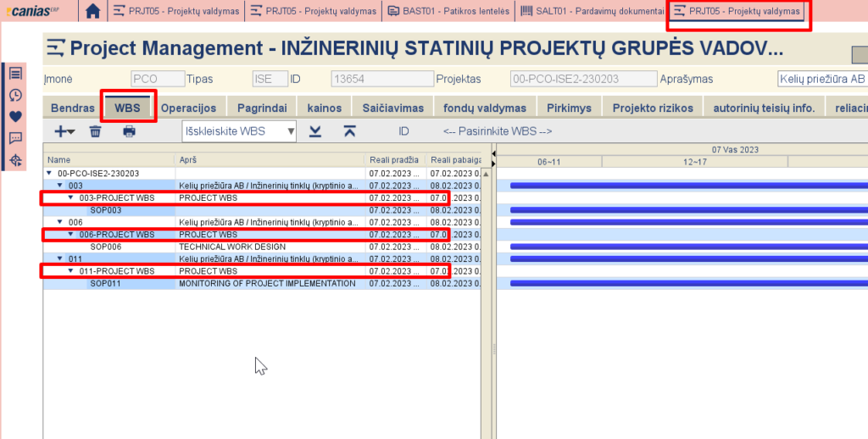Collapse the root 00-PCO-ISE2-230203 node
Image resolution: width=868 pixels, height=439 pixels.
(x=49, y=173)
